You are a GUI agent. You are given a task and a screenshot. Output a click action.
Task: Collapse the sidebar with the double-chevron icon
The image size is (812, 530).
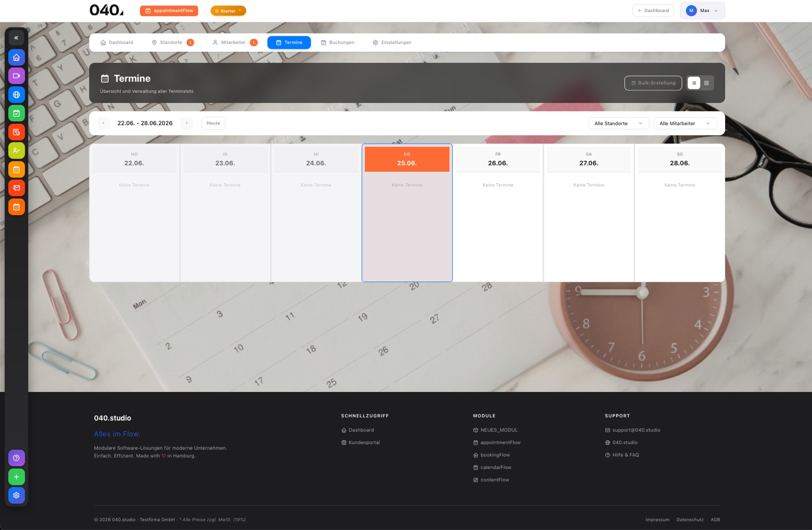coord(16,38)
